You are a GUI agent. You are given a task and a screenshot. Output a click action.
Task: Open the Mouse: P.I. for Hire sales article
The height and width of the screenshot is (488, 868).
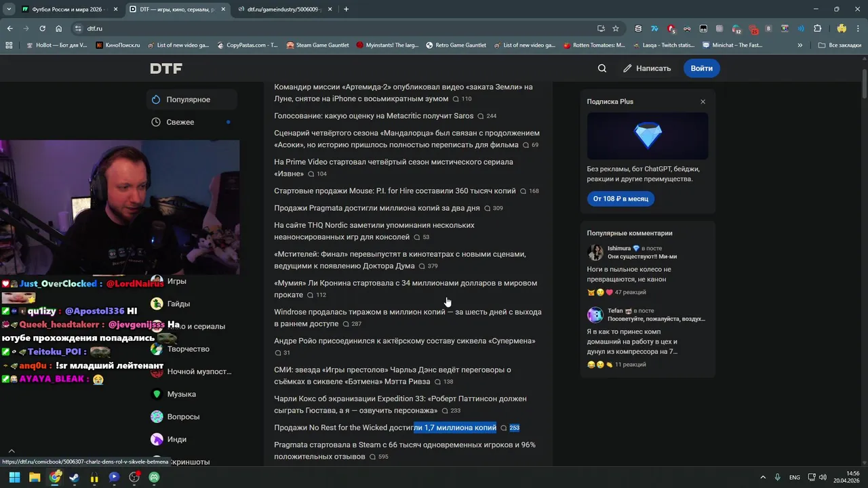395,191
